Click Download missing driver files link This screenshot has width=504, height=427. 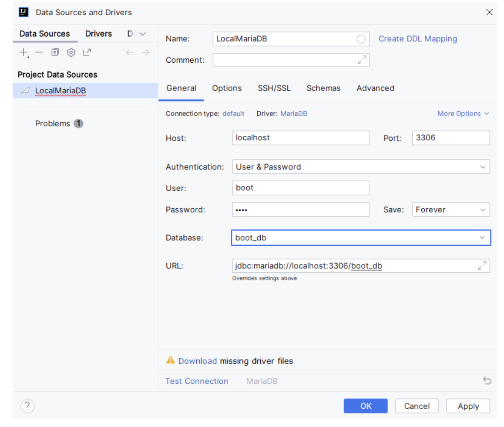[x=198, y=361]
